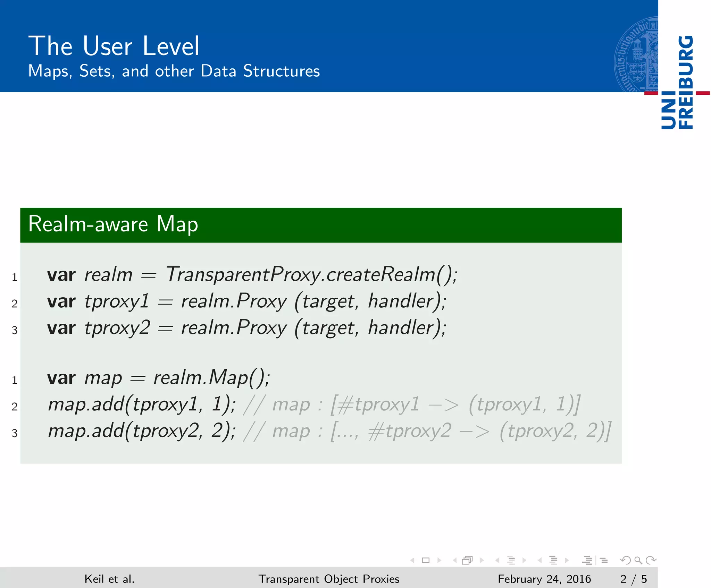Click the stacked frames navigation icon
Viewport: 711px width, 588px height.
[468, 560]
